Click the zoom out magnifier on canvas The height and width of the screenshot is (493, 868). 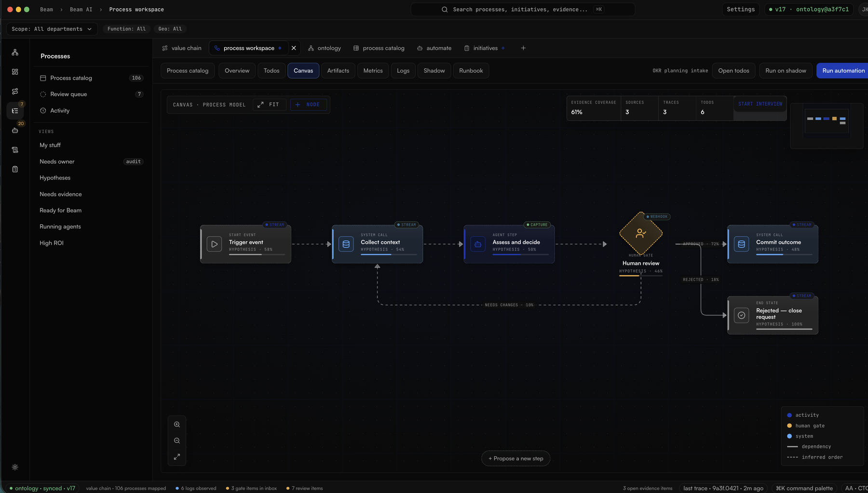tap(177, 440)
